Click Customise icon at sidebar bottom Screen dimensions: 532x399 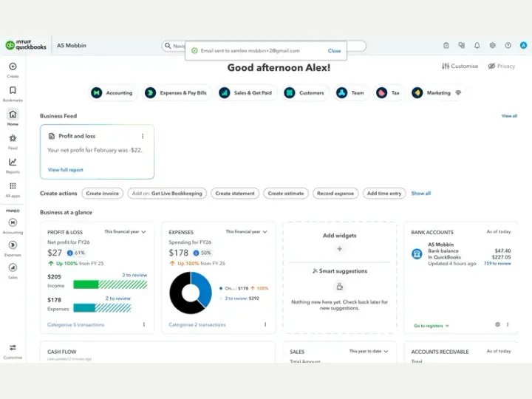click(13, 347)
